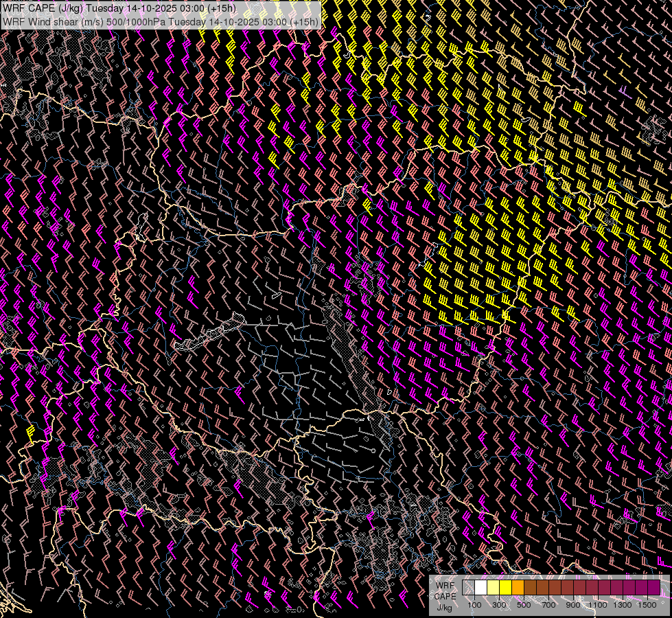The height and width of the screenshot is (618, 672).
Task: Select the 500 legend scale label
Action: pyautogui.click(x=524, y=605)
